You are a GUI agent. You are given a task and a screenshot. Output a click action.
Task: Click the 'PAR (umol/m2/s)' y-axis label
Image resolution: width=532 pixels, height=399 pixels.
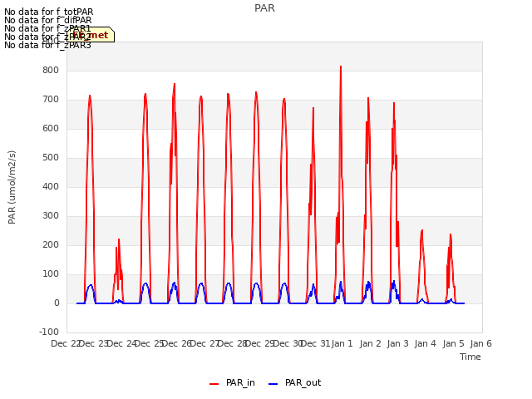(x=12, y=187)
